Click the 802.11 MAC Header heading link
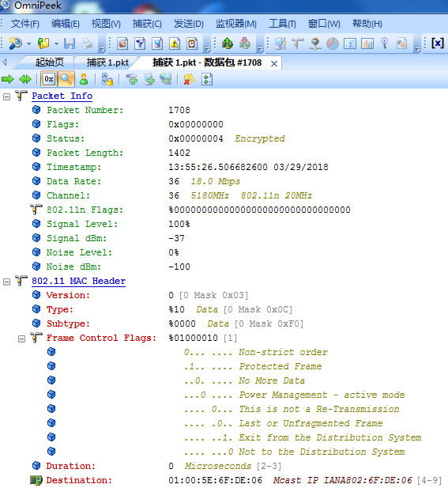 pyautogui.click(x=79, y=281)
